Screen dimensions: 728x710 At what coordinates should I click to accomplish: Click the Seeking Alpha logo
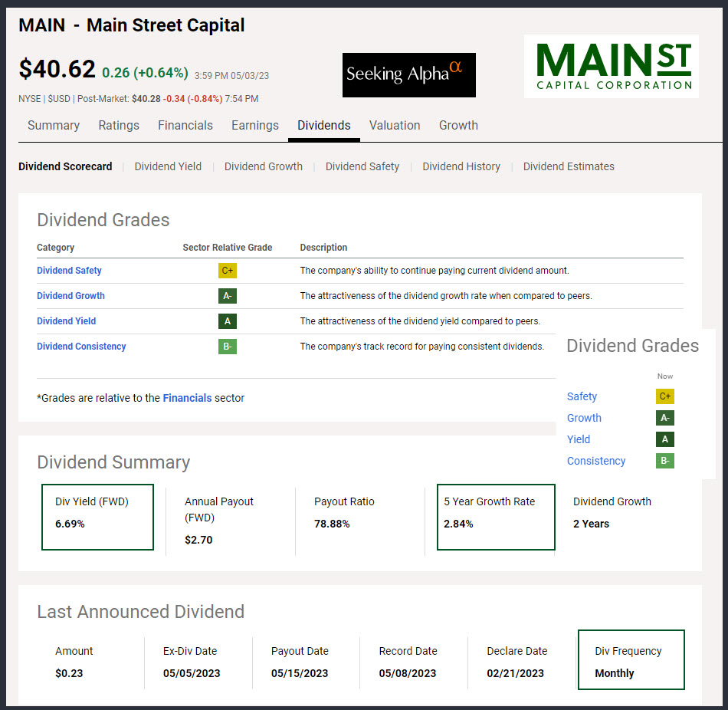408,75
